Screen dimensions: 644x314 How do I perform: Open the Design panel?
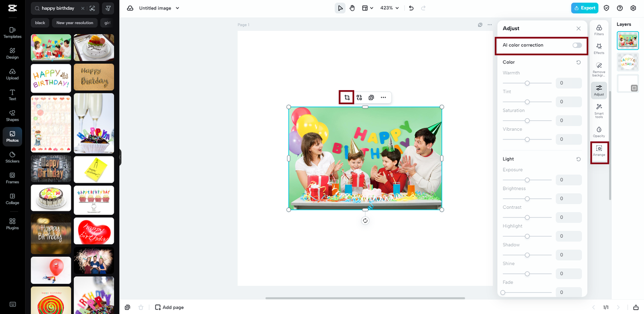[x=12, y=53]
